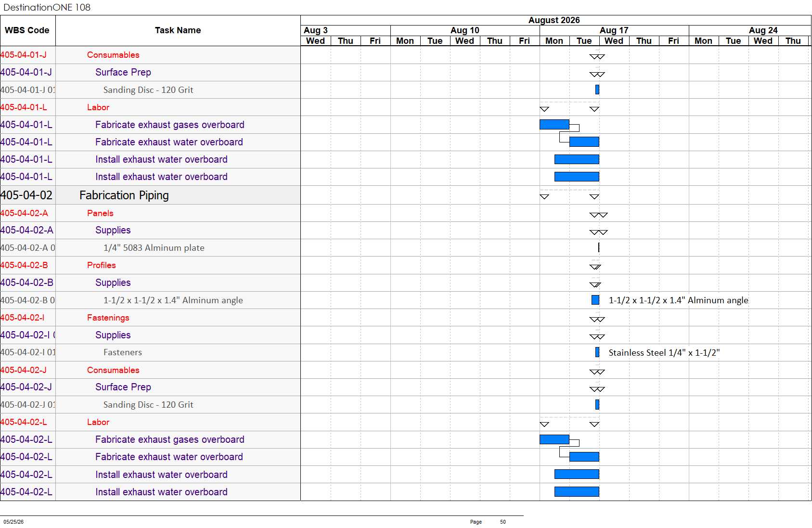The height and width of the screenshot is (528, 812).
Task: Select Sanding Disc - 120 Grit under 405-04-02-J 01
Action: [x=148, y=405]
